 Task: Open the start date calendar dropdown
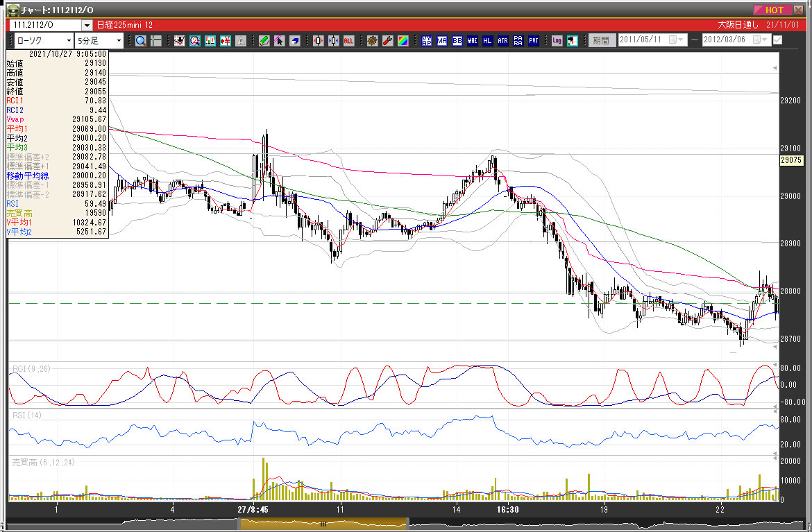coord(677,40)
